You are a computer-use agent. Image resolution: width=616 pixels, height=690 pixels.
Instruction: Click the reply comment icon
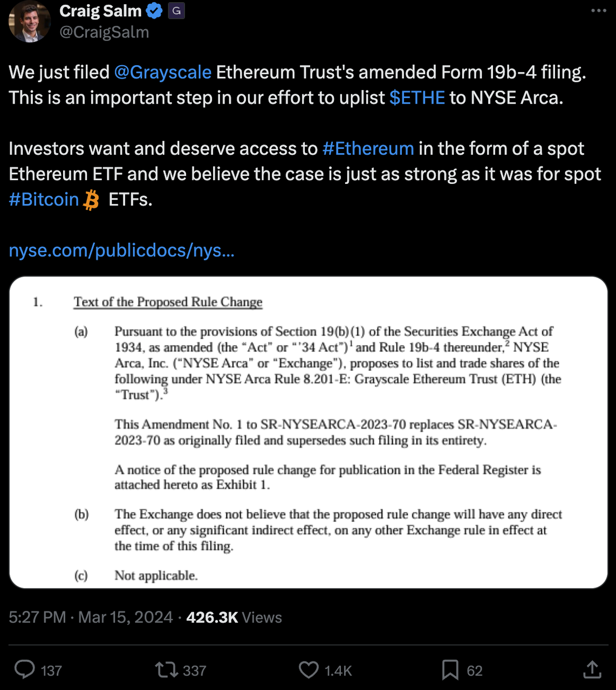coord(24,670)
